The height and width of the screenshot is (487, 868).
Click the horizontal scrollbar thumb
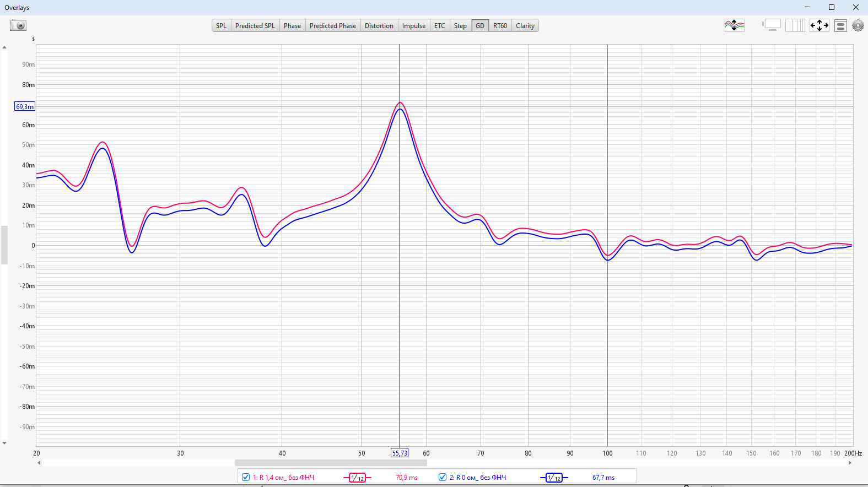point(331,463)
